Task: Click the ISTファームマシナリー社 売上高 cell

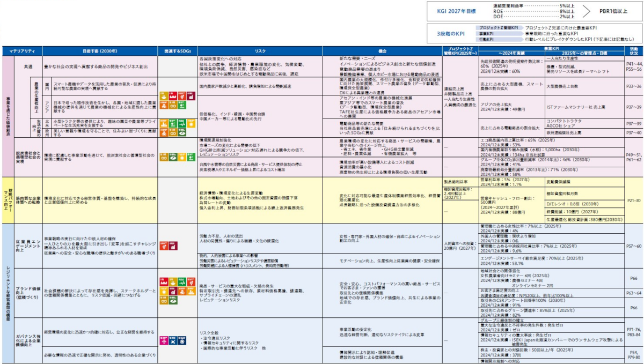Action: point(584,106)
